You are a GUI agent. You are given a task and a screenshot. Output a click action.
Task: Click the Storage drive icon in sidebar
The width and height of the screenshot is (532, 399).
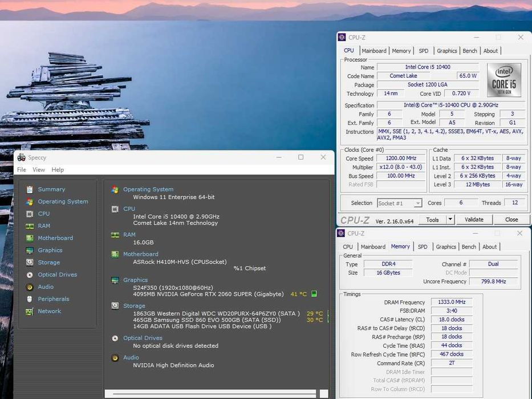click(x=30, y=262)
